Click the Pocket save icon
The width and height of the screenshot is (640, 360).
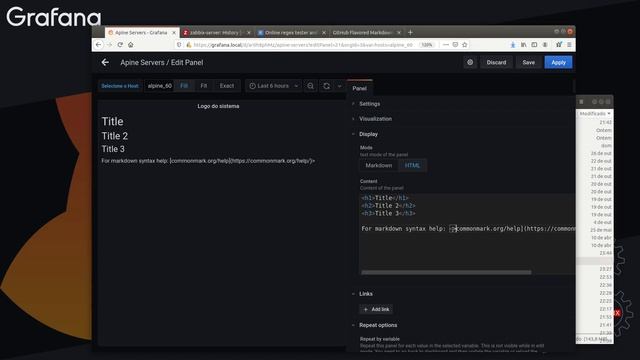coord(455,44)
